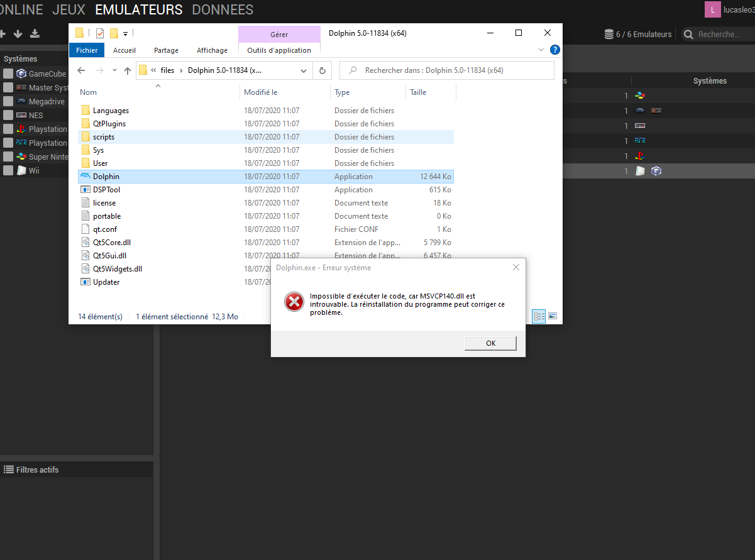Click the GameCube cube icon in right Systèmes column
Image resolution: width=755 pixels, height=560 pixels.
[x=656, y=171]
